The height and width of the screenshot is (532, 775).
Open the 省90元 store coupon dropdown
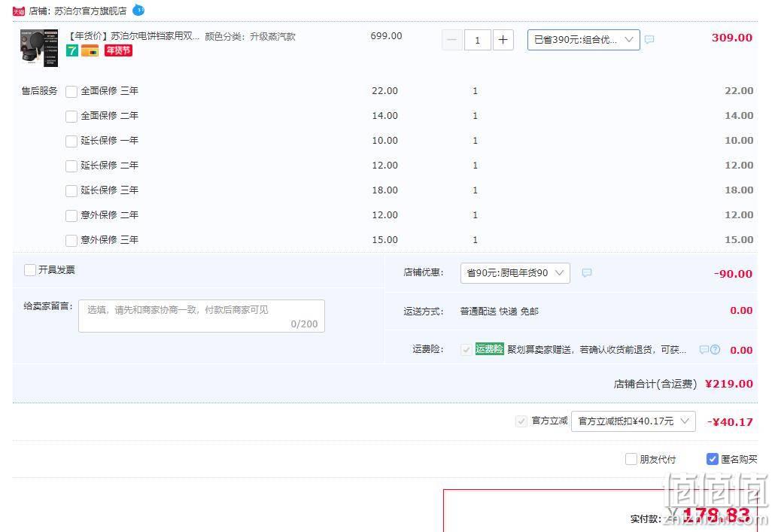(515, 273)
